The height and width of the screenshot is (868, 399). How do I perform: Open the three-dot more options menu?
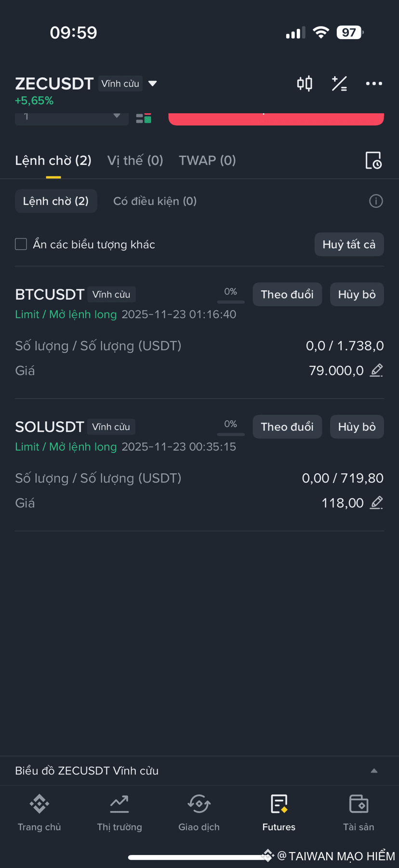pos(374,83)
